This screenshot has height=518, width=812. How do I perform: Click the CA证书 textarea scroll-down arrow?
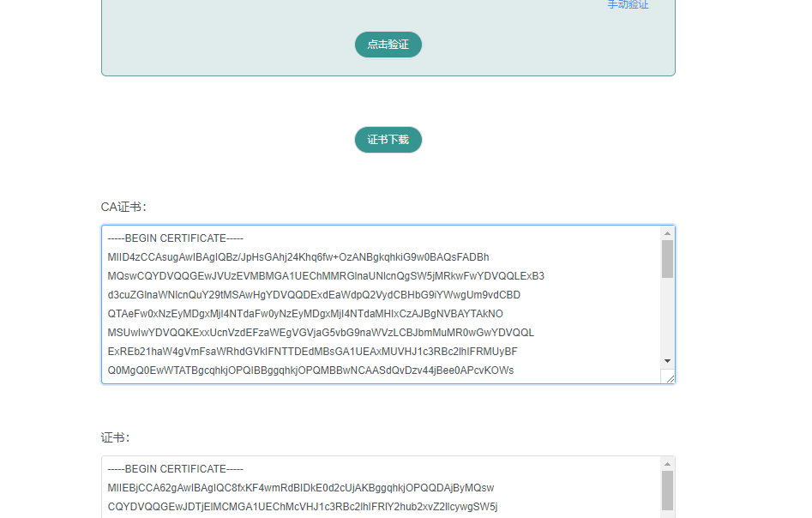pyautogui.click(x=667, y=361)
